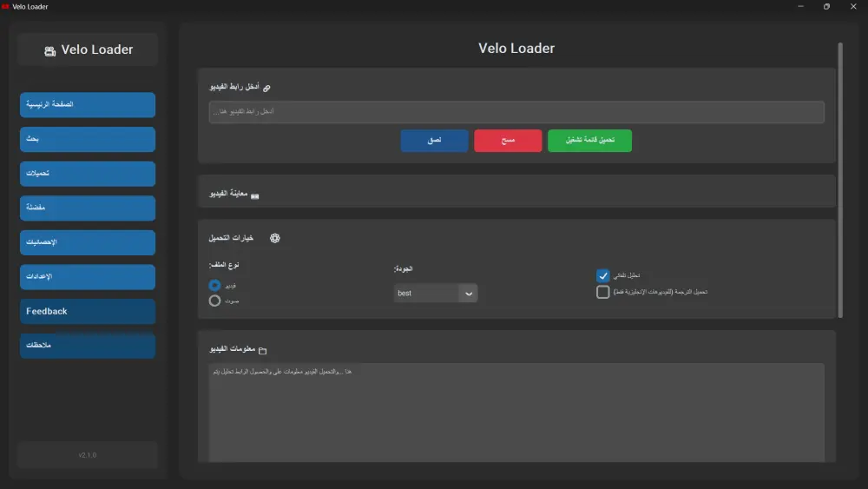Click the Velo Loader camera logo icon

point(49,51)
